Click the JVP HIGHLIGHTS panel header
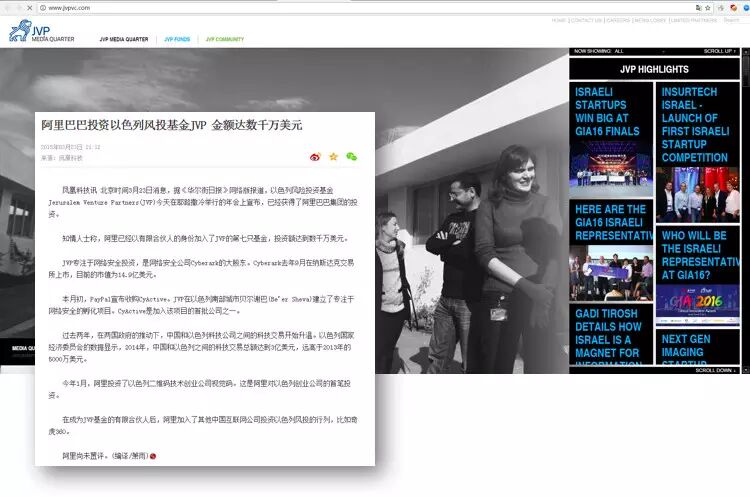This screenshot has height=497, width=750. point(654,69)
